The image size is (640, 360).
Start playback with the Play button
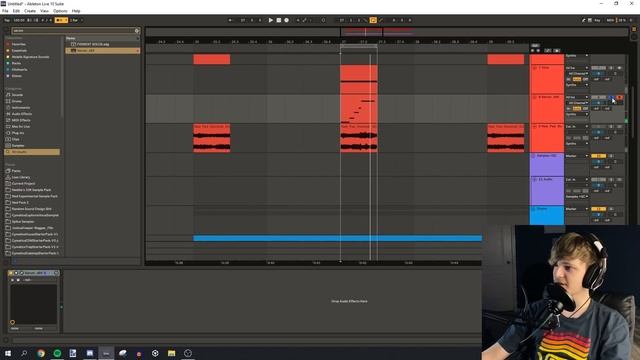(271, 20)
